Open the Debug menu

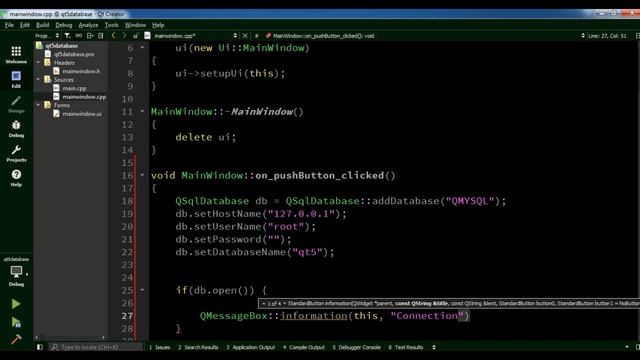(64, 25)
